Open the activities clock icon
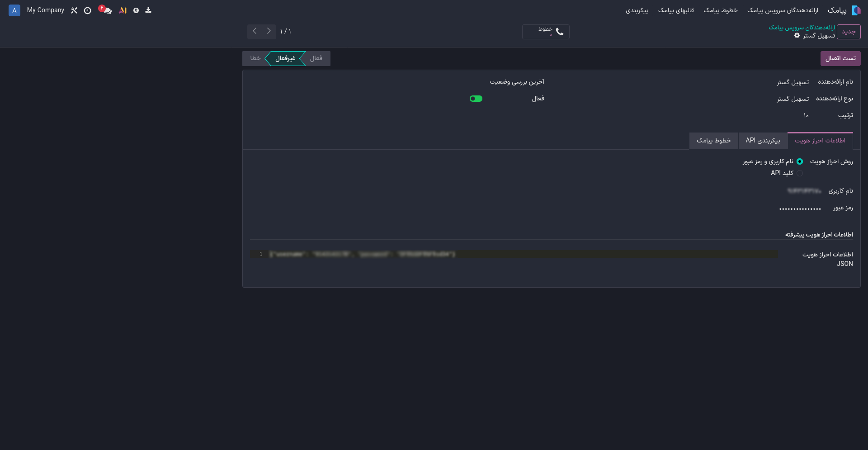 [88, 10]
